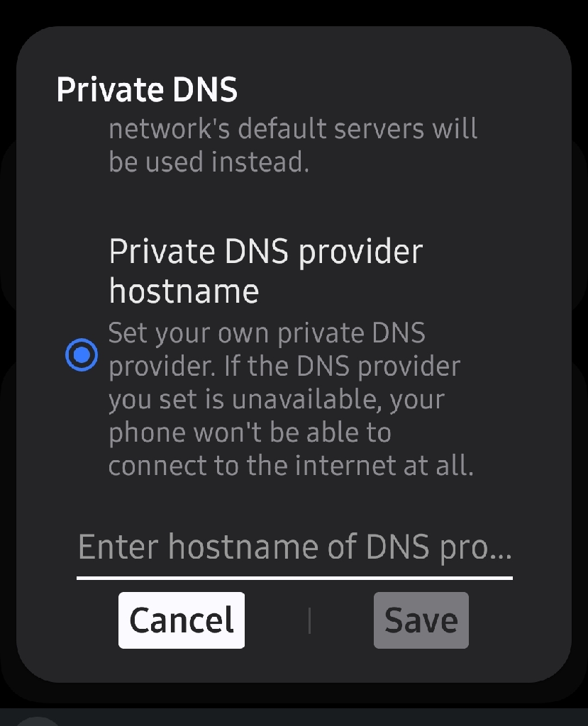588x726 pixels.
Task: Save the Private DNS settings
Action: tap(421, 620)
